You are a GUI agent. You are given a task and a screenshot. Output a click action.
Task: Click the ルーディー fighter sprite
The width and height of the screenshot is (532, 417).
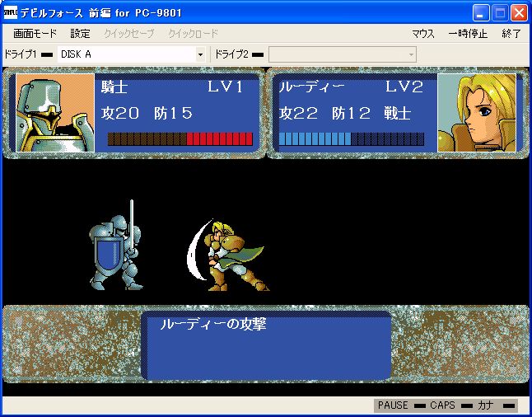(x=228, y=255)
